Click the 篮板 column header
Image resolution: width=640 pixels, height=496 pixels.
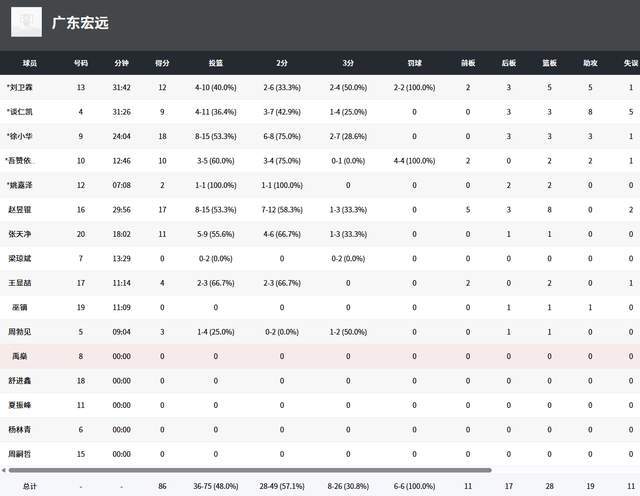pyautogui.click(x=549, y=62)
